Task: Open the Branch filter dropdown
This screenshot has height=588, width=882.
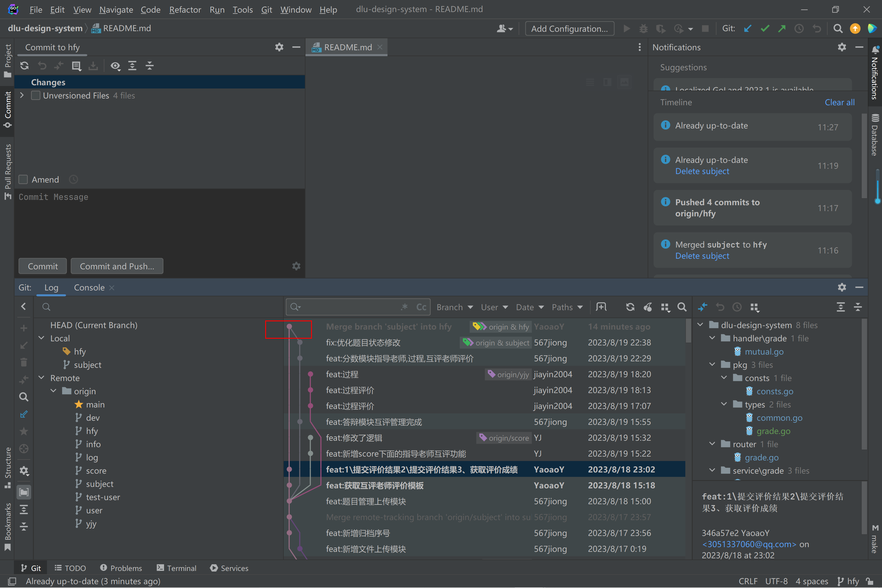Action: (x=454, y=307)
